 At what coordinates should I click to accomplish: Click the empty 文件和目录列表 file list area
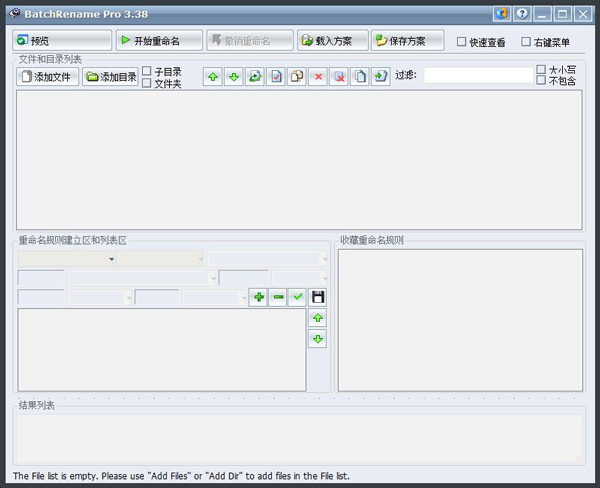[299, 160]
